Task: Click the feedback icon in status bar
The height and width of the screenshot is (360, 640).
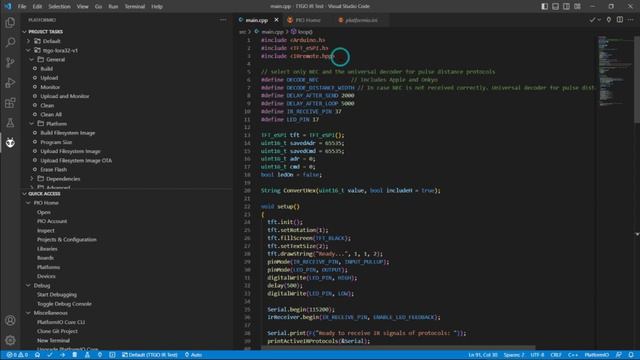Action: click(x=619, y=355)
